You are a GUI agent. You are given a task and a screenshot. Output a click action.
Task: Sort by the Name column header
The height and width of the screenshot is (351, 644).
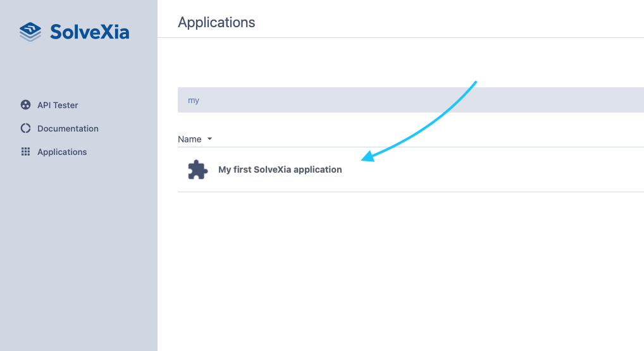(189, 139)
